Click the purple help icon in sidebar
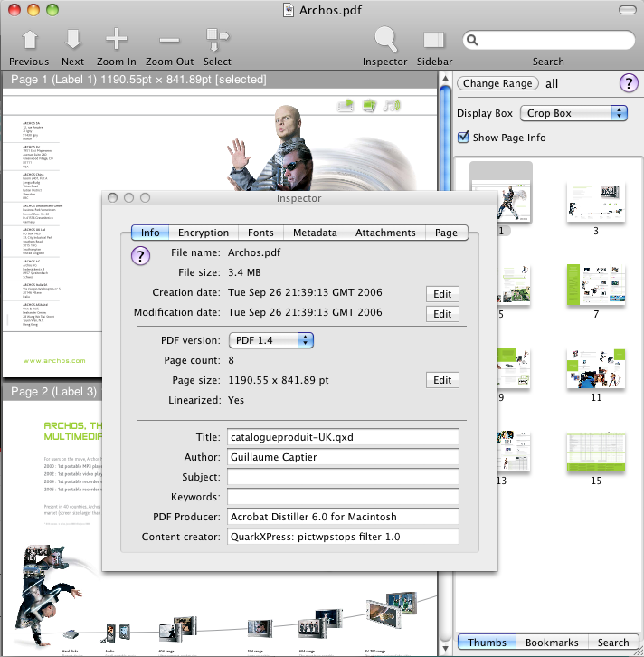The image size is (644, 657). click(629, 83)
